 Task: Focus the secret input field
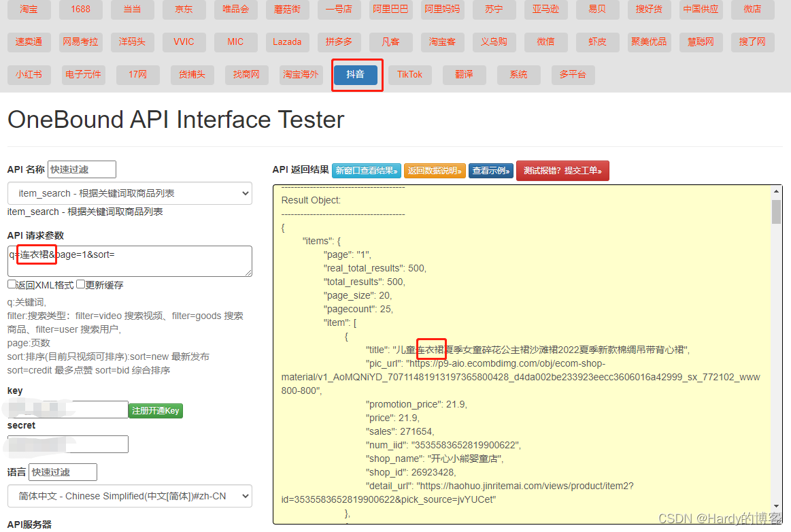pos(67,444)
